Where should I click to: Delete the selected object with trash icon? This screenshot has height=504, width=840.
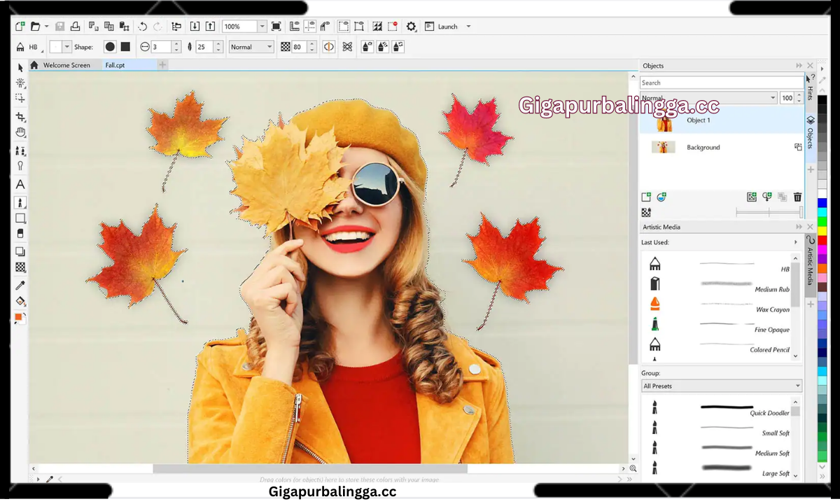click(797, 197)
